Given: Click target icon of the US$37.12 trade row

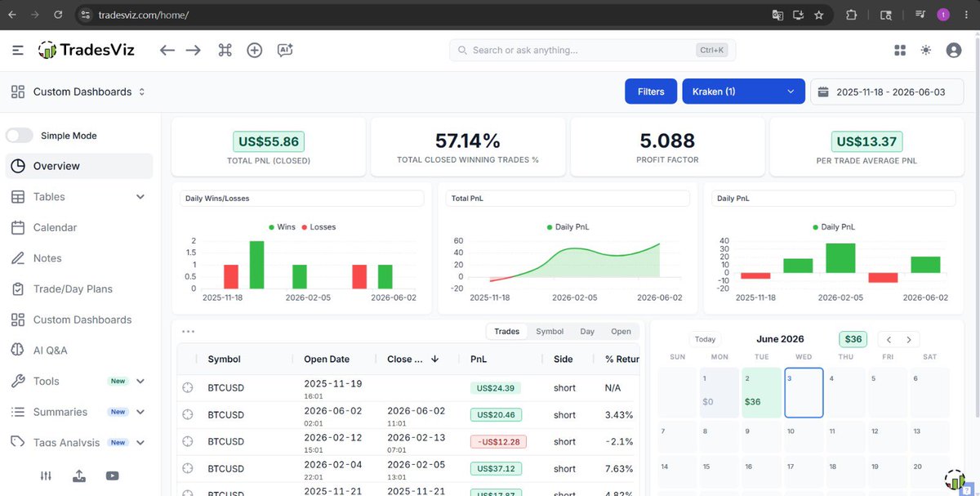Looking at the screenshot, I should pos(188,468).
